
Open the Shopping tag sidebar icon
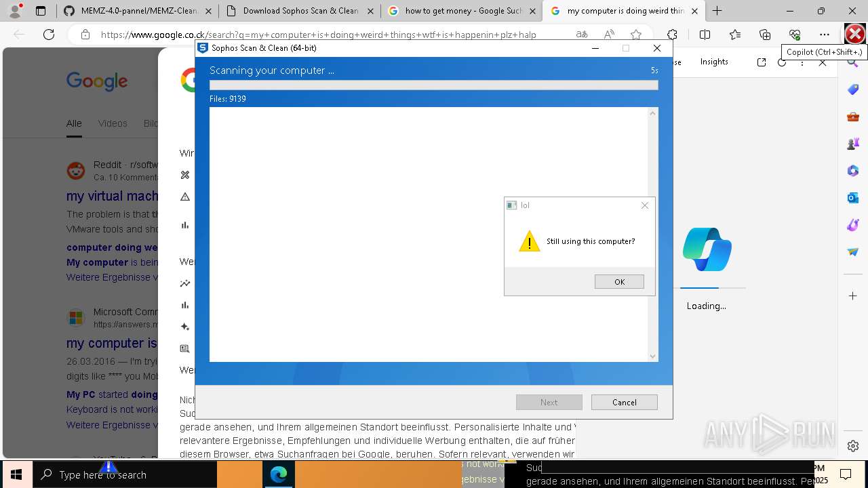point(853,89)
